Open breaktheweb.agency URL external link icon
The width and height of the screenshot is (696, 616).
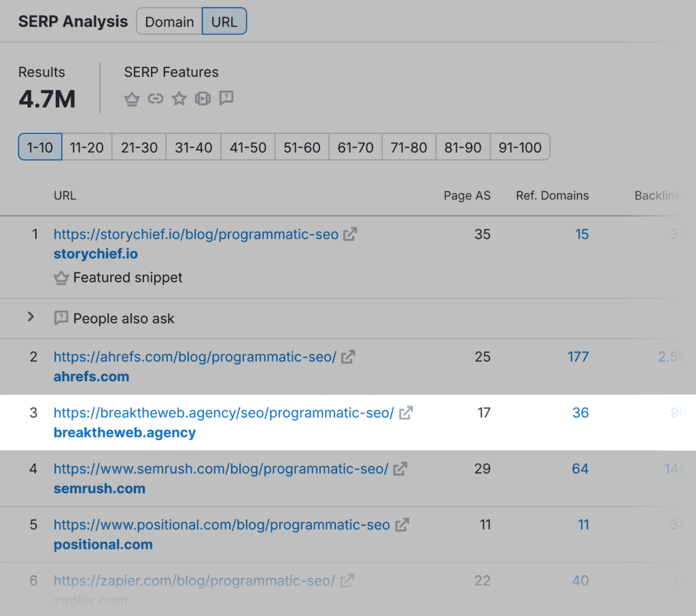click(406, 413)
